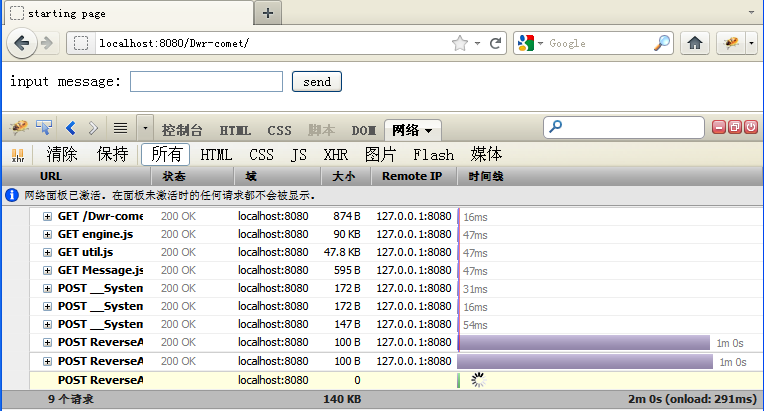Viewport: 764px width, 411px height.
Task: Toggle the 保持 persist button
Action: pos(112,154)
